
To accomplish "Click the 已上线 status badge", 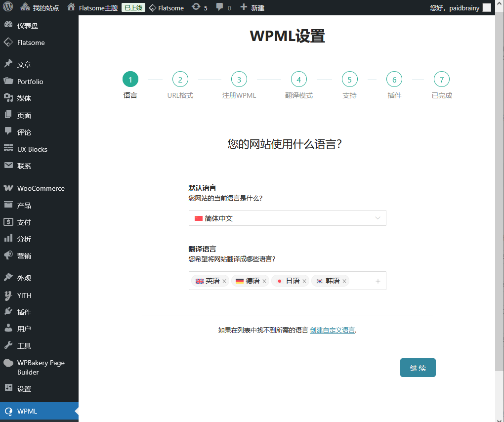I will (133, 8).
